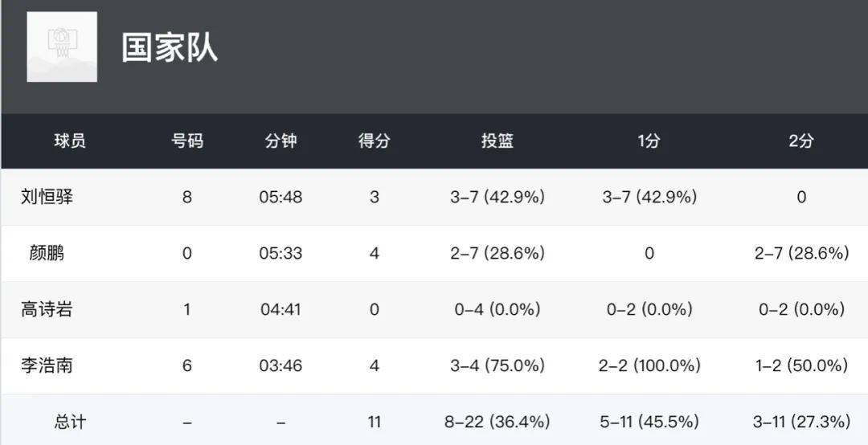The height and width of the screenshot is (445, 868).
Task: Open player 高诗岩 profile
Action: 47,308
